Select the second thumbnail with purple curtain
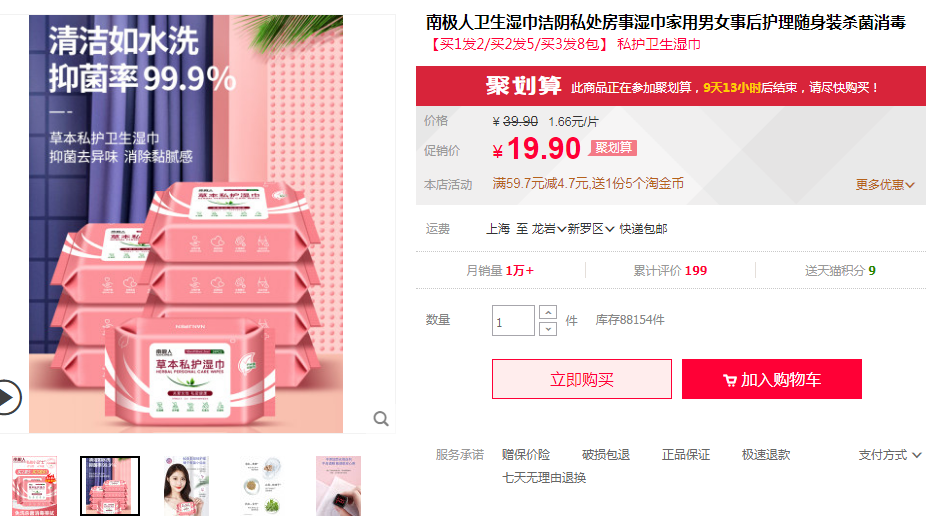 [x=110, y=486]
